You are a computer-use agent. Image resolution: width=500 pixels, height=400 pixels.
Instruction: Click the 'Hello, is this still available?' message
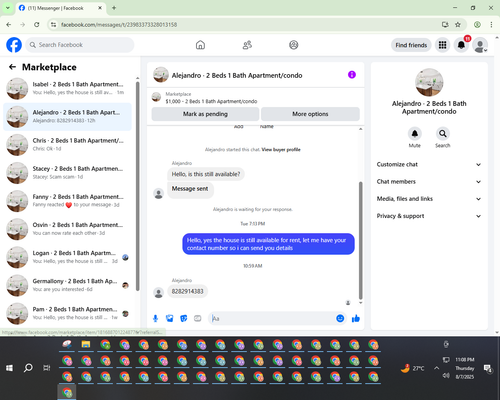(x=206, y=174)
